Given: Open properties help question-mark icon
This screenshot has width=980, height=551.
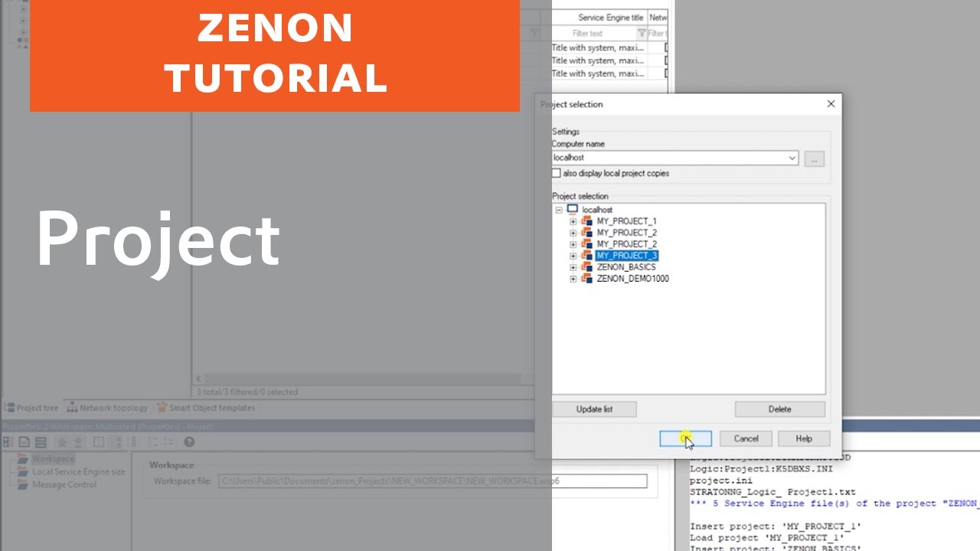Looking at the screenshot, I should pyautogui.click(x=189, y=442).
